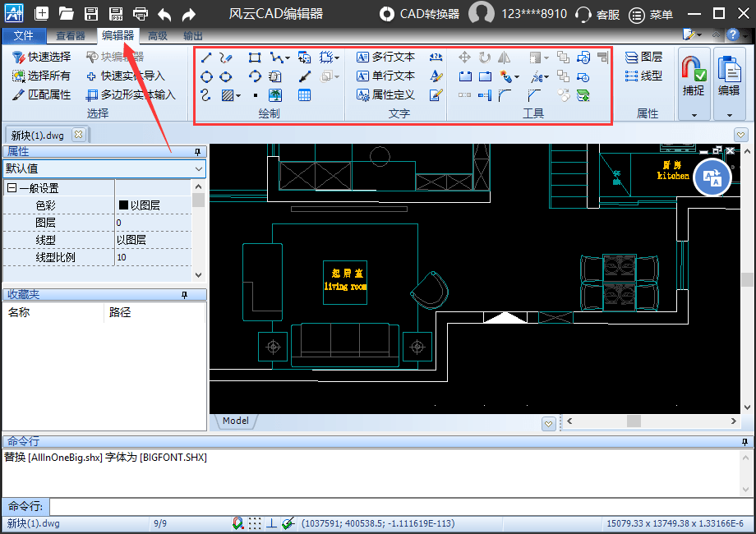Open the 图层 layers button

coord(643,57)
